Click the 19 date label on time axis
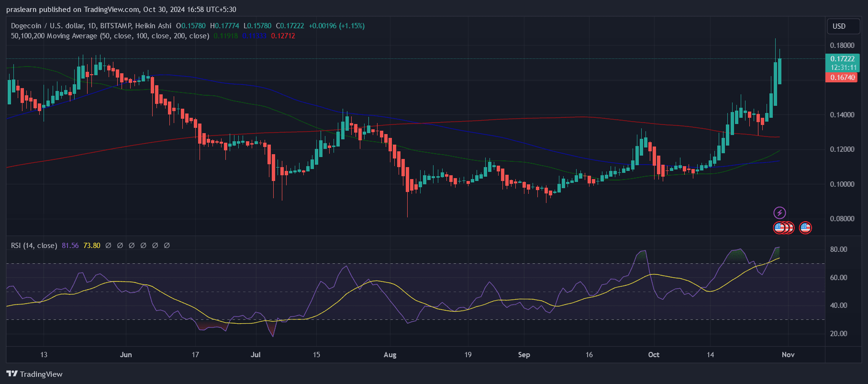 (x=468, y=355)
